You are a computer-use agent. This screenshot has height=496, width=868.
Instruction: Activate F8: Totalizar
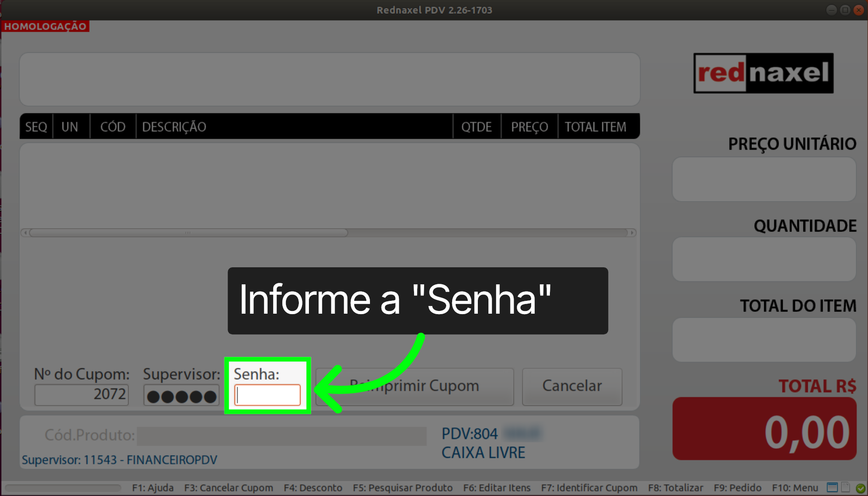676,488
